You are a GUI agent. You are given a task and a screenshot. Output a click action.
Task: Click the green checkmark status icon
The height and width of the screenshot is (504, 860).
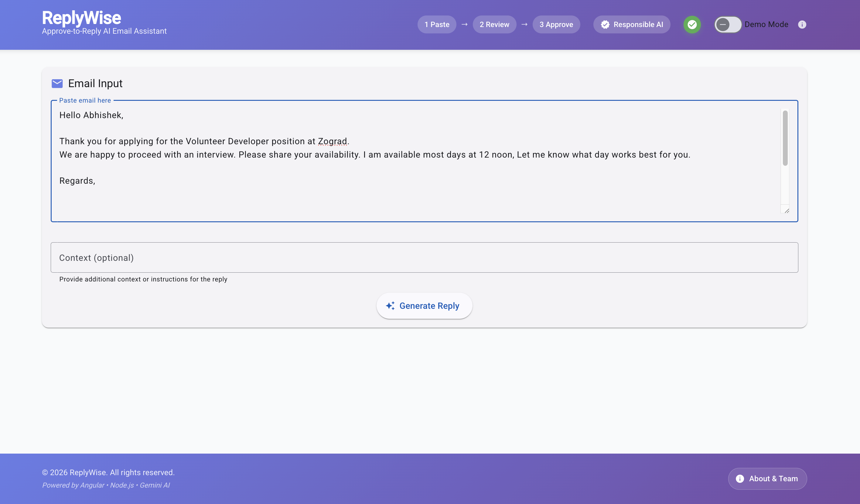[692, 25]
